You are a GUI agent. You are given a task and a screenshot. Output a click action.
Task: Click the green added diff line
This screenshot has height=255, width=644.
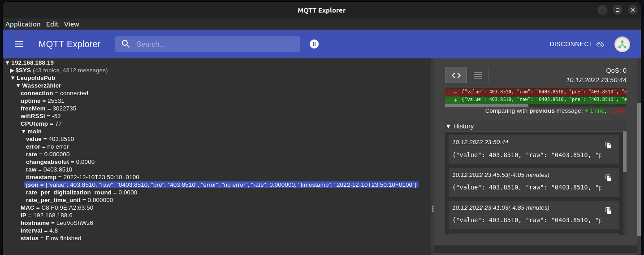(536, 100)
